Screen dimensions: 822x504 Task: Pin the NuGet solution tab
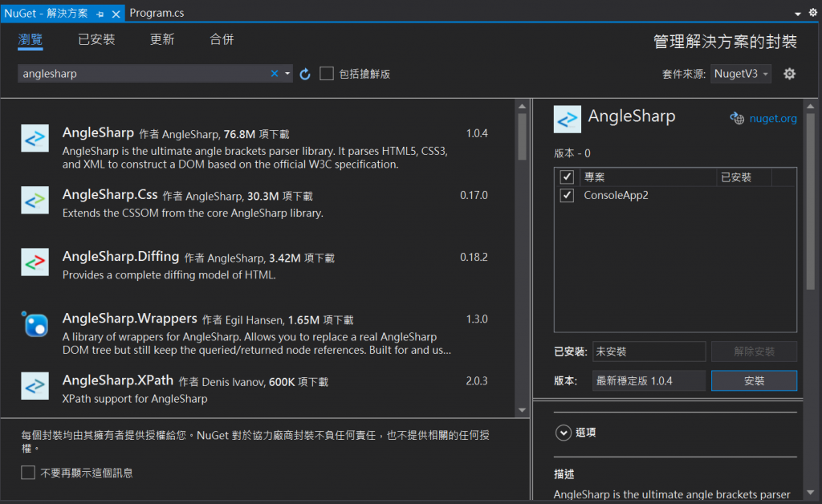(100, 14)
